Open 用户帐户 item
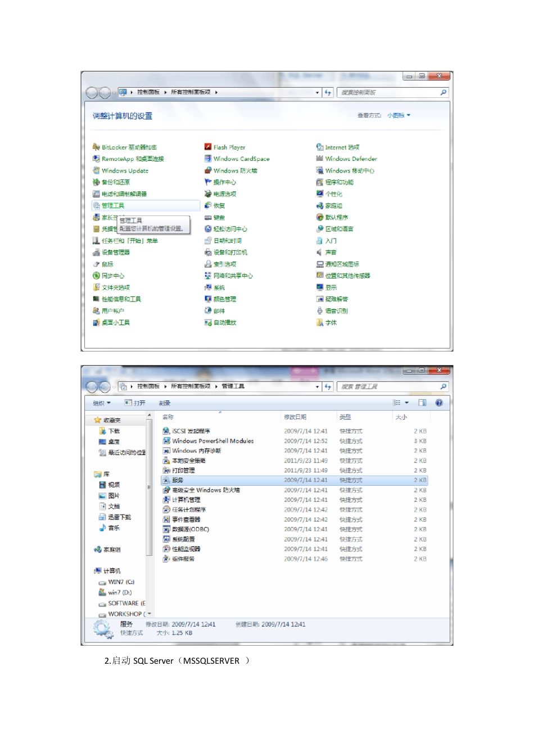 [x=108, y=311]
